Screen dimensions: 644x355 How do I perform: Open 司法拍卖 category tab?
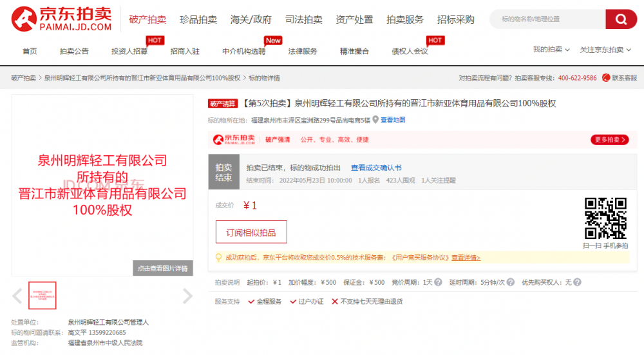(304, 19)
